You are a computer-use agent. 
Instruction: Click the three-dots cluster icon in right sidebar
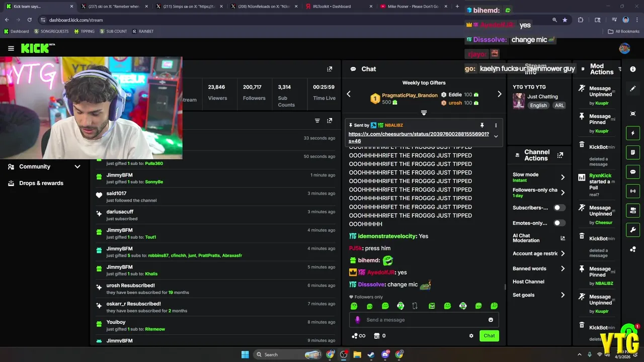[633, 249]
